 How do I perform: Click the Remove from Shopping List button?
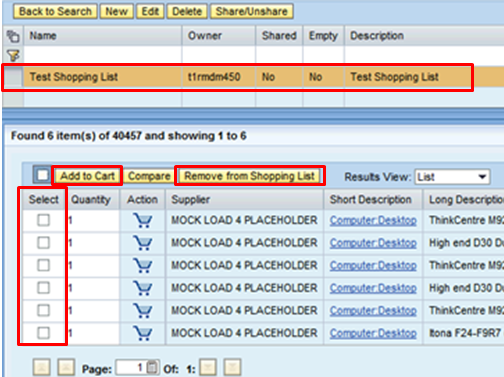(x=250, y=176)
